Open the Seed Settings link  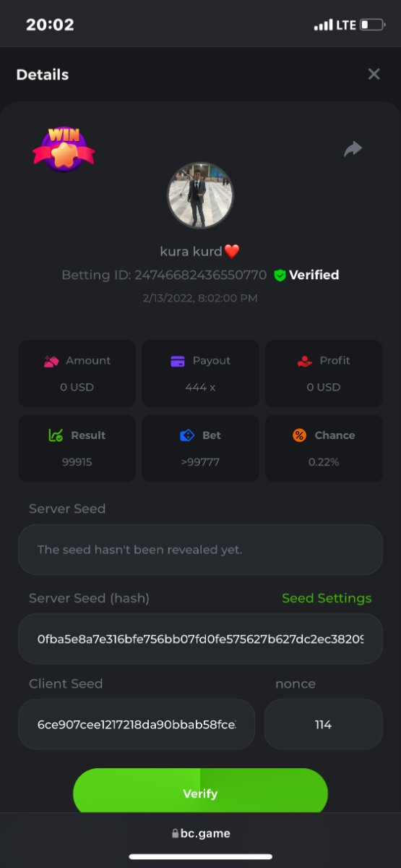[327, 598]
